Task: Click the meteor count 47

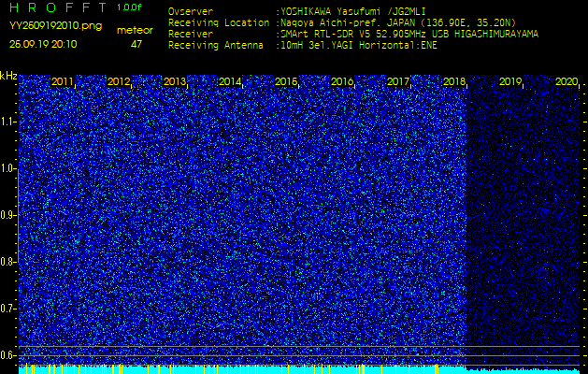Action: pos(136,44)
